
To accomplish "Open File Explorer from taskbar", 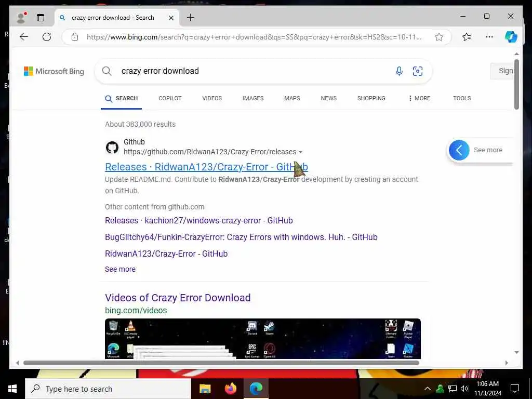I will [x=205, y=389].
